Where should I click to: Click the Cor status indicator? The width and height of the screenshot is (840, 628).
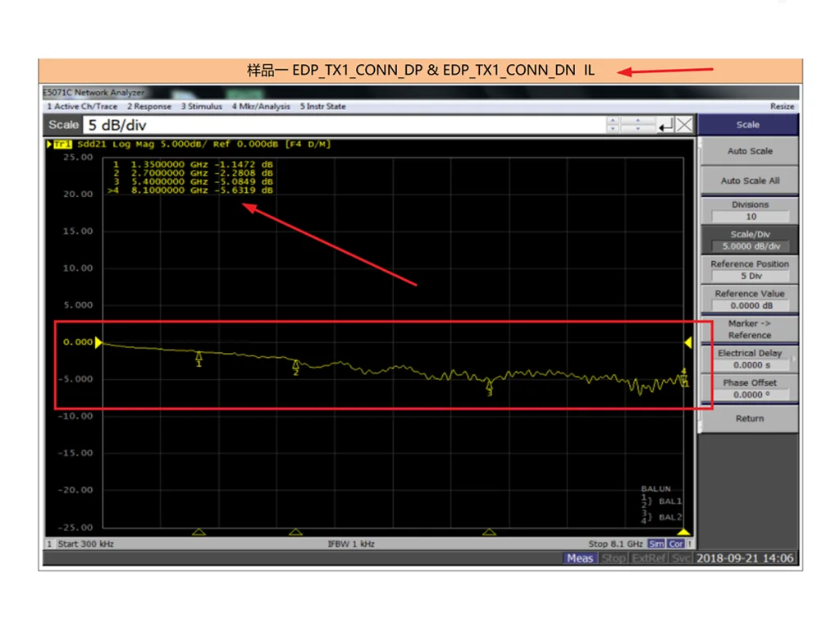click(x=676, y=543)
